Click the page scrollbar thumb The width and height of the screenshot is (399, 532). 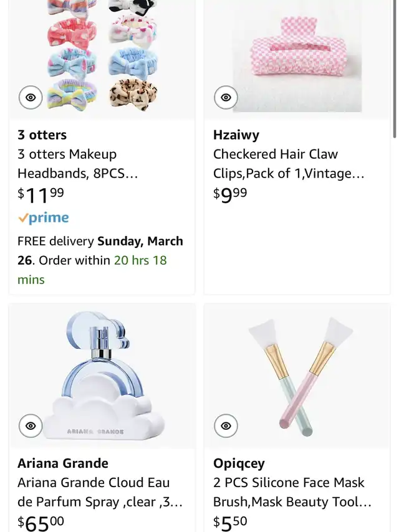coord(395,69)
